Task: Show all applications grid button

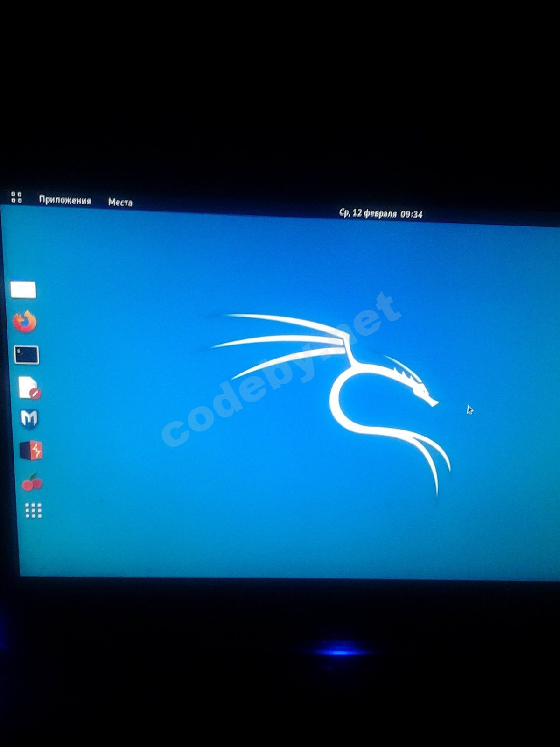Action: 33,510
